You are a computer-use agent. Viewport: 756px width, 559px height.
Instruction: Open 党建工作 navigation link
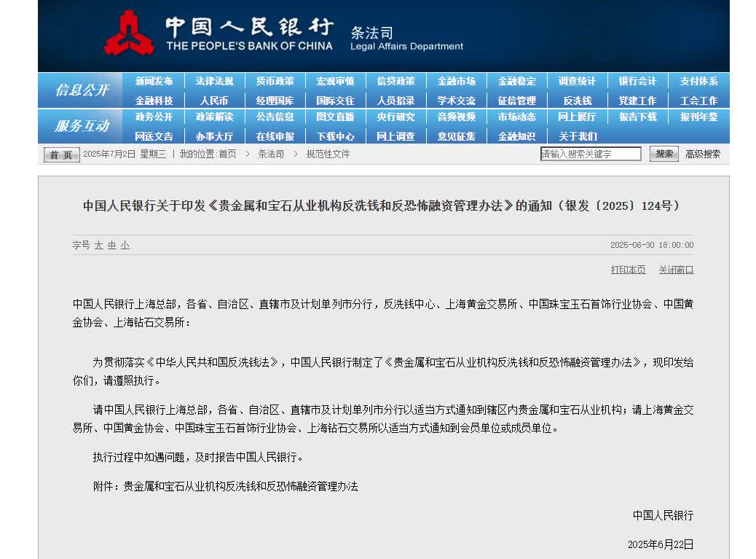637,101
